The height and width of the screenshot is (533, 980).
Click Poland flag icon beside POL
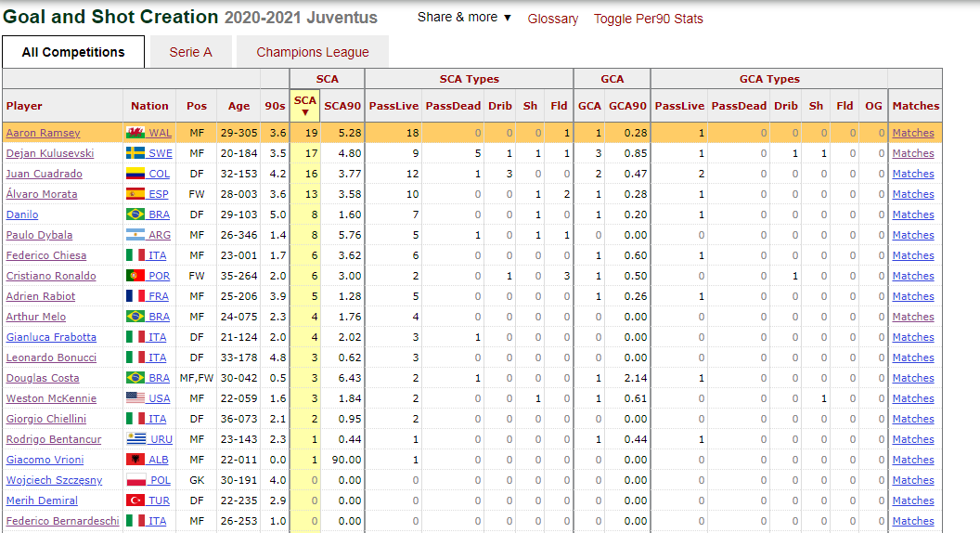(136, 480)
